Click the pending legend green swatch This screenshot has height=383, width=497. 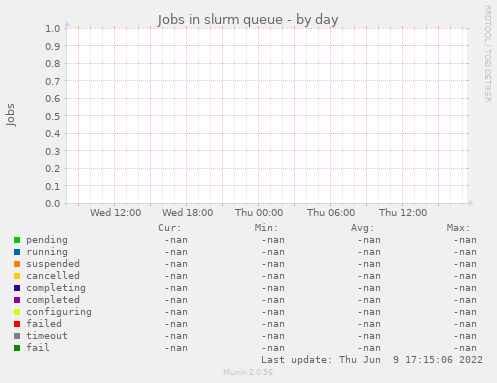pyautogui.click(x=17, y=240)
